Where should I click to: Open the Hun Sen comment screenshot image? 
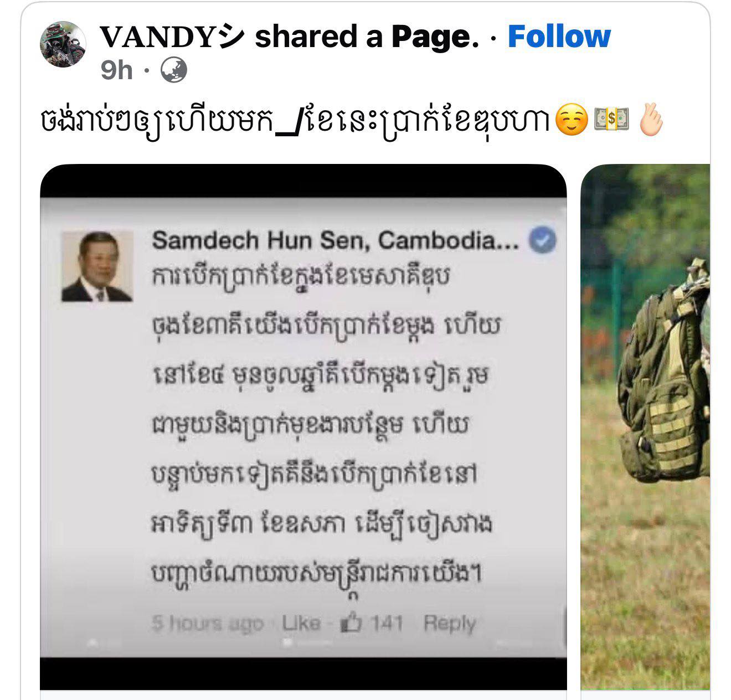click(x=303, y=427)
